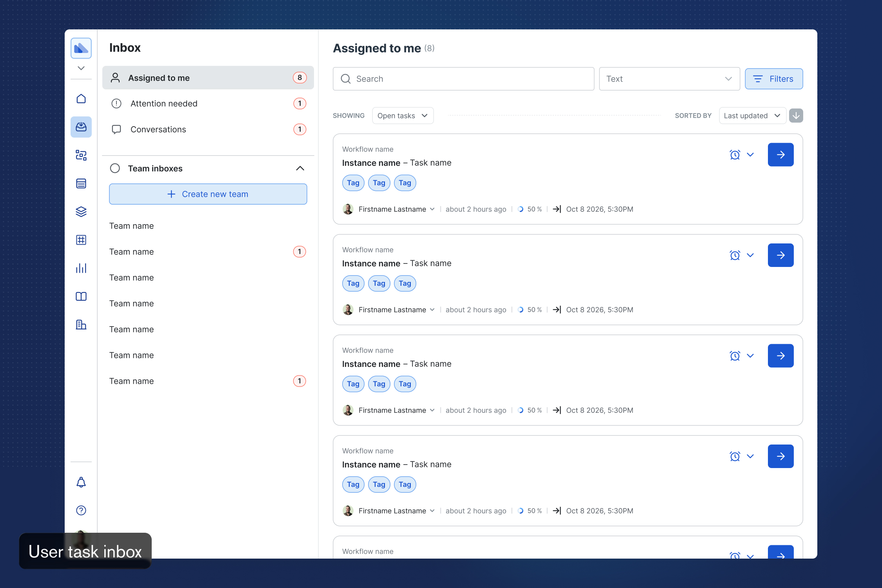Click badge 8 on Assigned to me
Image resolution: width=882 pixels, height=588 pixels.
(300, 78)
